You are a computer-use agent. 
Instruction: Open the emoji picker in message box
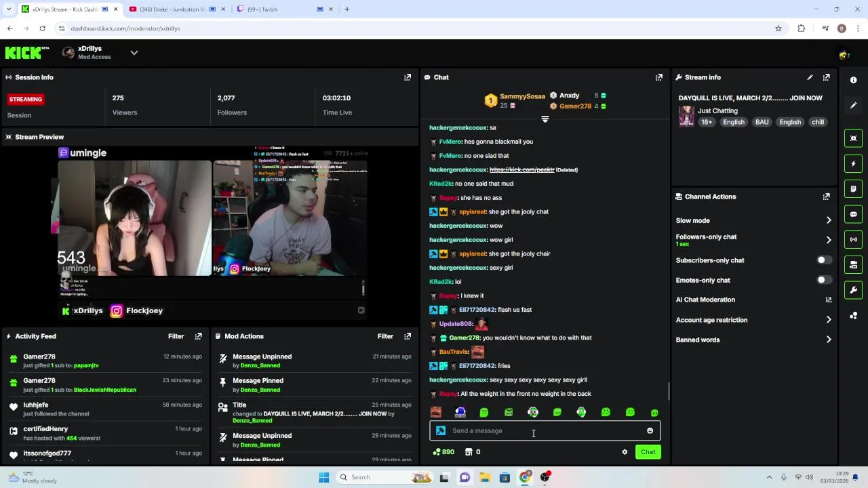point(650,431)
